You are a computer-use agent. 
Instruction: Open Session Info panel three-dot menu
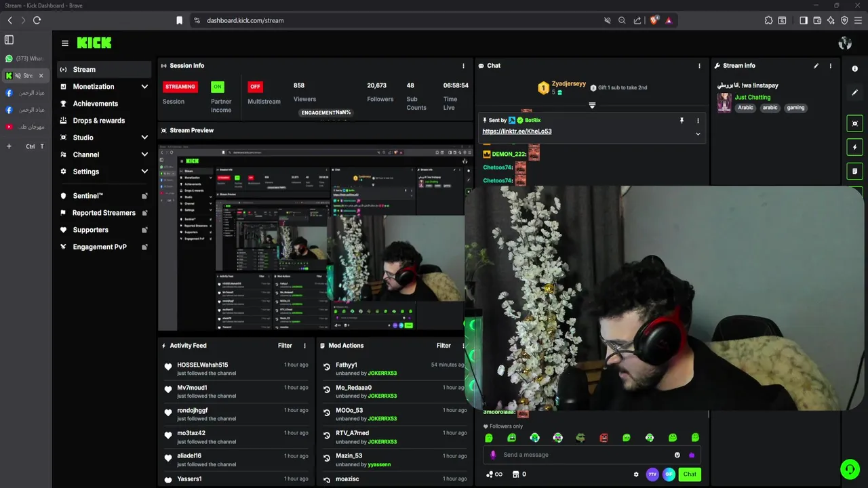click(464, 66)
